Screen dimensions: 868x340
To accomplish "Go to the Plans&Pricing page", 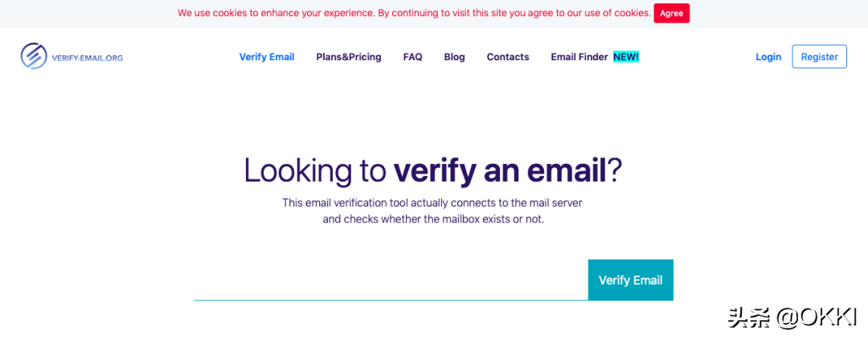I will pyautogui.click(x=349, y=56).
